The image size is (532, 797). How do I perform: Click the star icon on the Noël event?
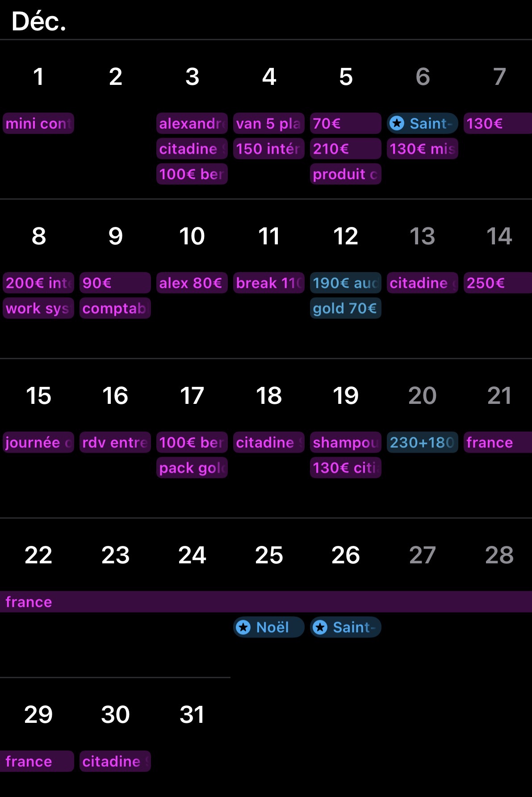tap(243, 627)
